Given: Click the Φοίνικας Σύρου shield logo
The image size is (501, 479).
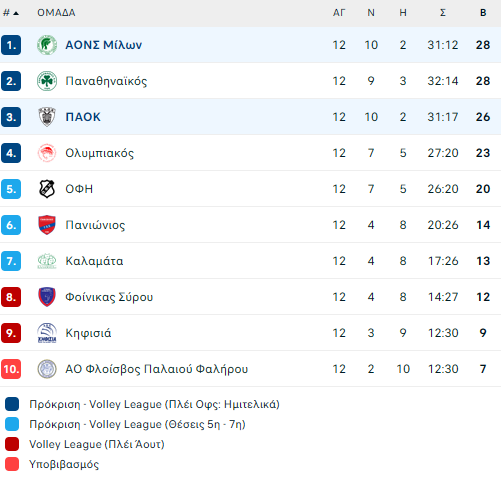Looking at the screenshot, I should tap(47, 297).
